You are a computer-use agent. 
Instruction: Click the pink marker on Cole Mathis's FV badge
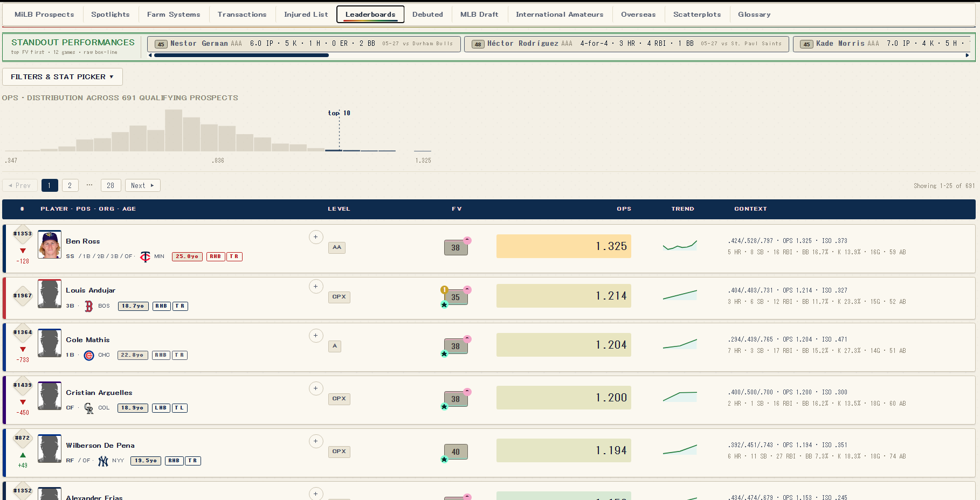pos(467,339)
